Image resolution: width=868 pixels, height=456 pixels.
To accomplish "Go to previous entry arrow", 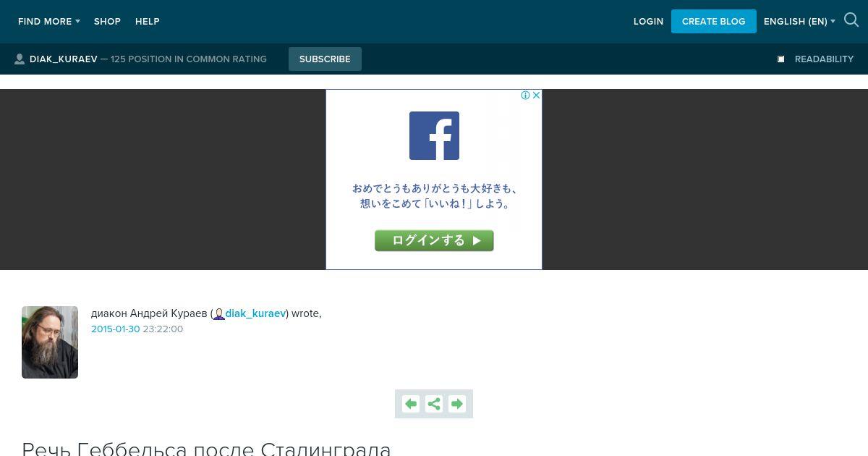I will [x=411, y=404].
